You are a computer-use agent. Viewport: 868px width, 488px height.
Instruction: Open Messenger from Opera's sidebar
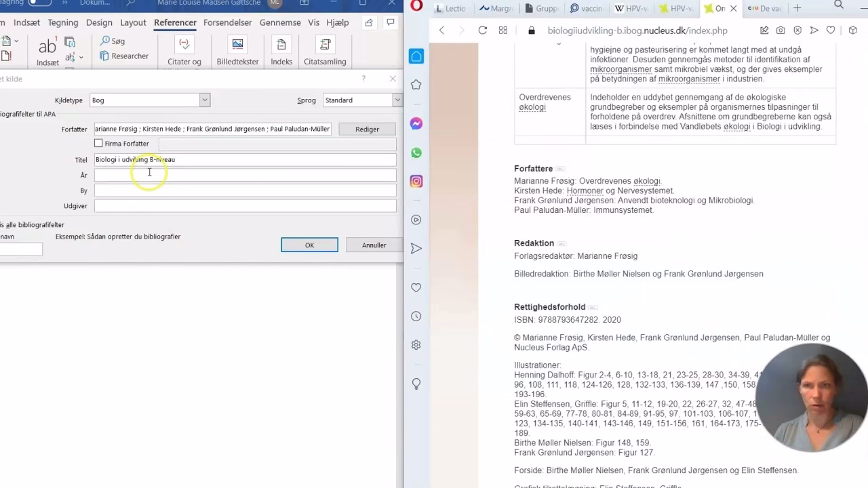click(x=416, y=124)
